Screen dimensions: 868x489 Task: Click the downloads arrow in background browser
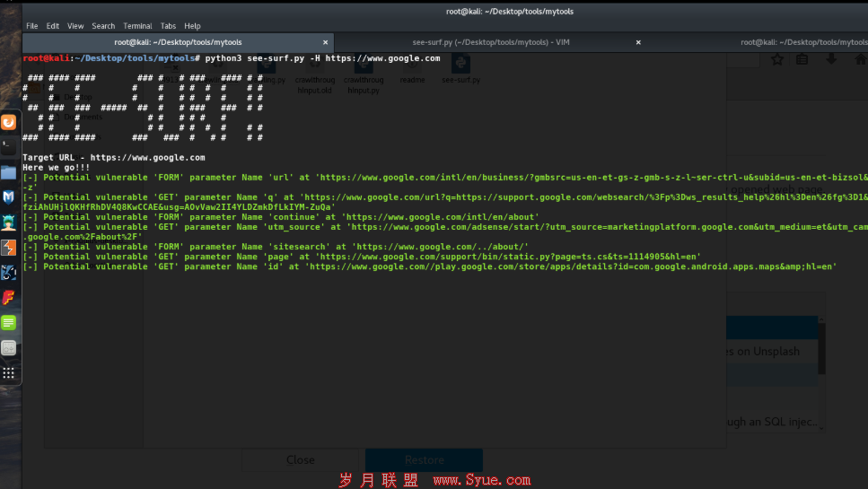831,59
